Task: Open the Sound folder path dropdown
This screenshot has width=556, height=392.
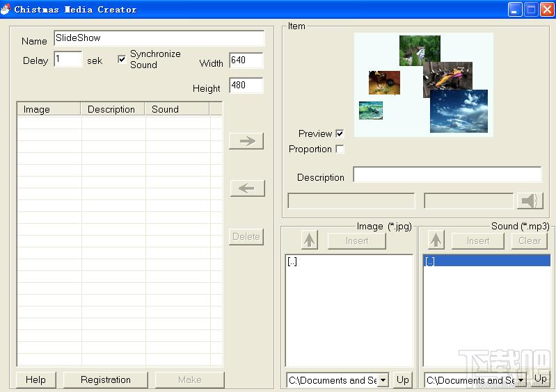Action: [x=521, y=380]
